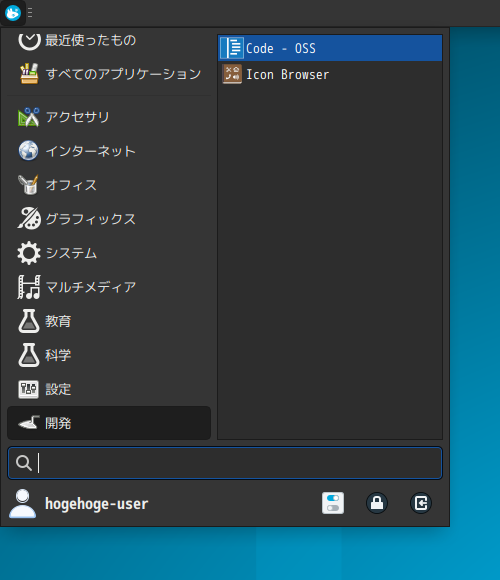Click the hogehoge-user avatar icon

pyautogui.click(x=23, y=503)
